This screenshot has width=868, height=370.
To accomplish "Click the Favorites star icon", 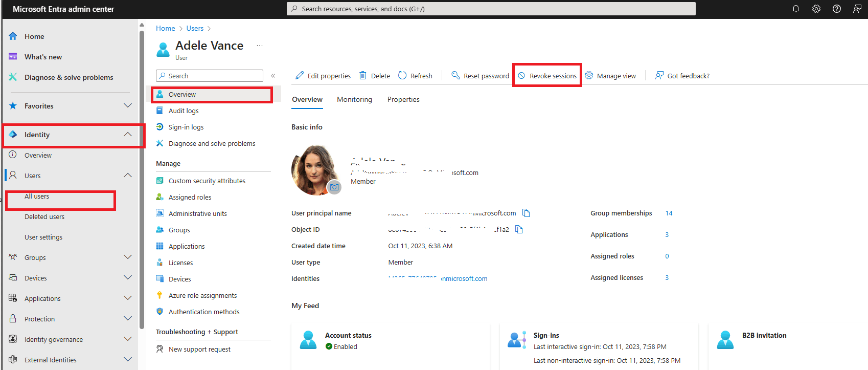I will 13,105.
